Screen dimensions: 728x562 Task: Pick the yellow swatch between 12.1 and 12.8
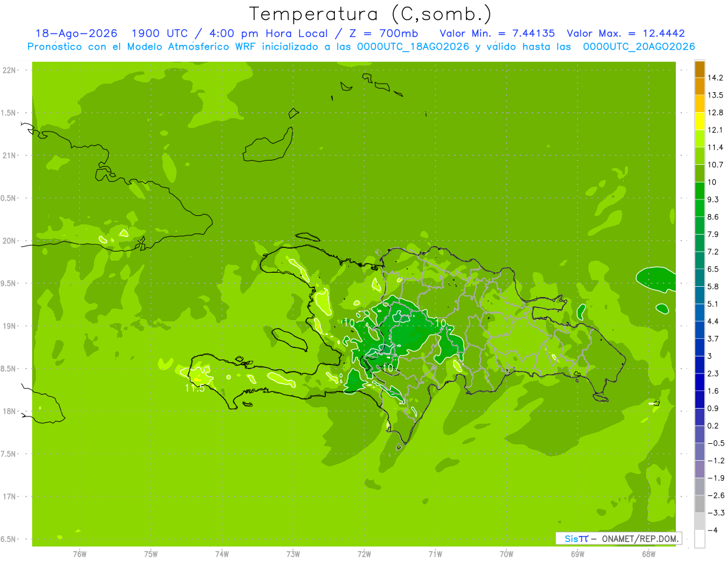pos(699,121)
